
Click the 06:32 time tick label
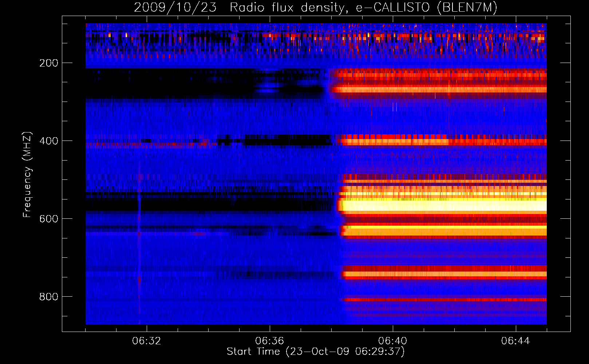(147, 341)
